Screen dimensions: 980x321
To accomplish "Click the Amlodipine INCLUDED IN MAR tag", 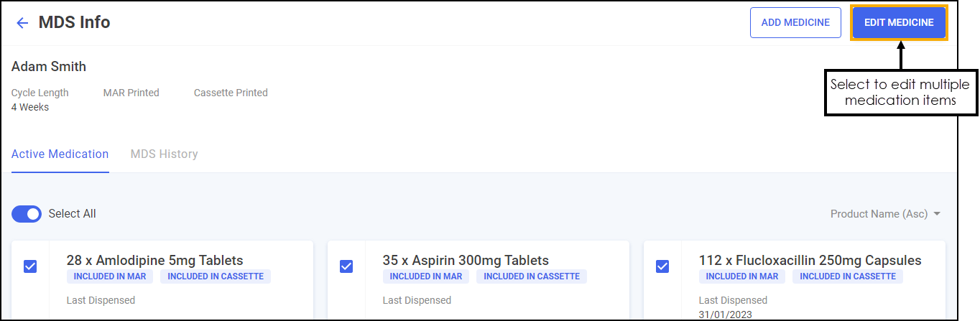I will pyautogui.click(x=110, y=276).
